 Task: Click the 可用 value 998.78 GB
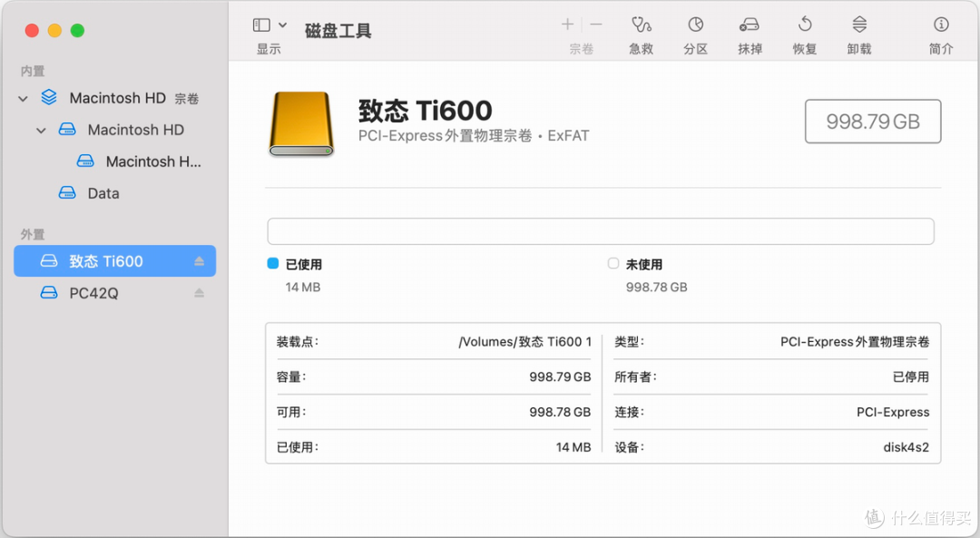(x=560, y=412)
